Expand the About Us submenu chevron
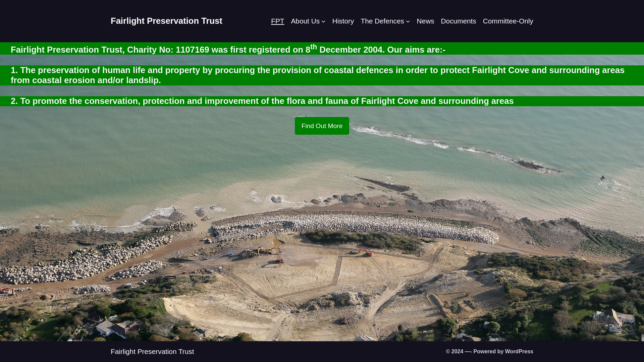This screenshot has height=362, width=644. point(323,21)
